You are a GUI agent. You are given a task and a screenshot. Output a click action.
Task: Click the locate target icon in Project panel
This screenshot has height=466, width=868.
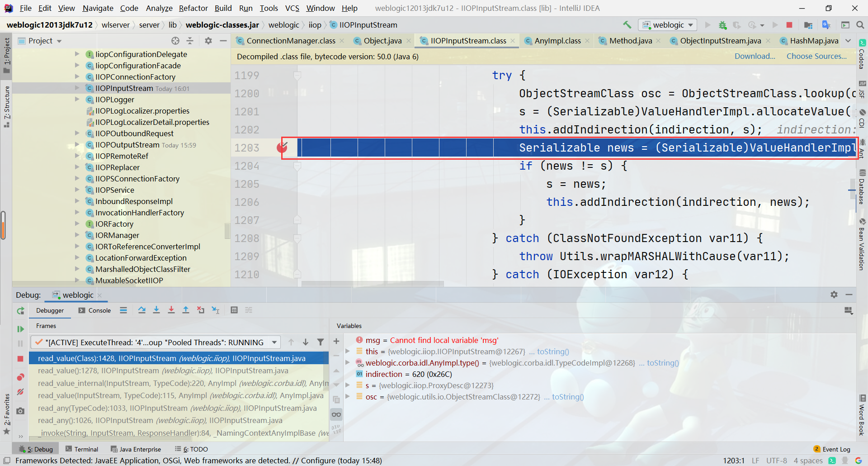pos(175,41)
